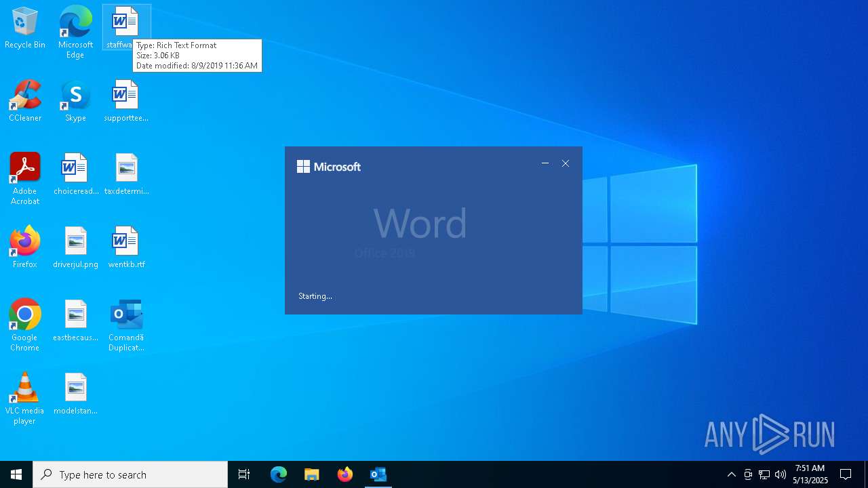Screen dimensions: 868x488
Task: Open network status tray icon
Action: (x=764, y=474)
